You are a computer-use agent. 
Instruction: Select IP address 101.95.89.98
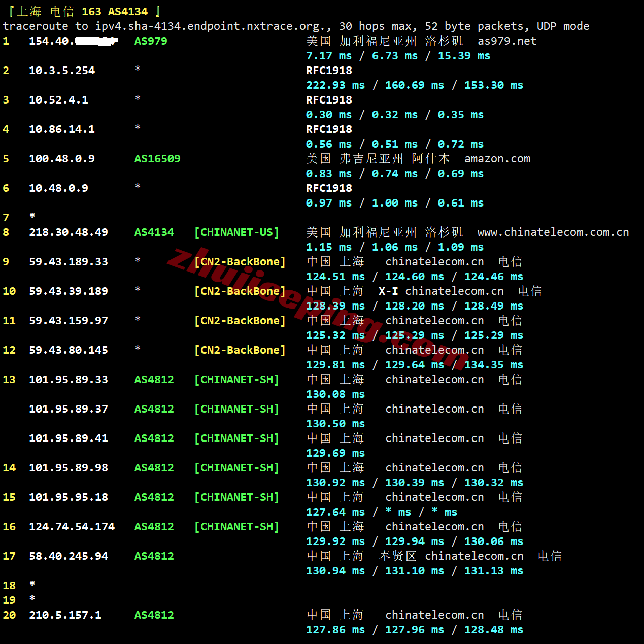(x=69, y=468)
